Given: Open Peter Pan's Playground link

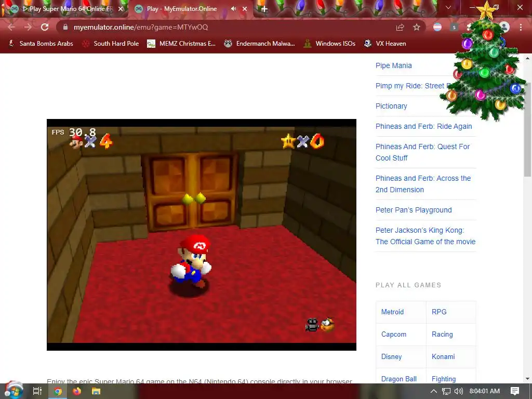Looking at the screenshot, I should click(414, 210).
